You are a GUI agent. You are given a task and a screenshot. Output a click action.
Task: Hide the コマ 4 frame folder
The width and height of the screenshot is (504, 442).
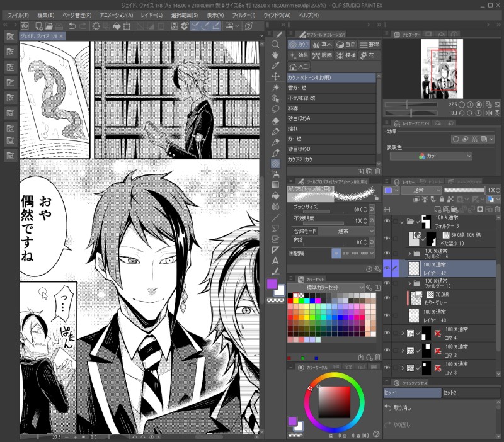387,333
